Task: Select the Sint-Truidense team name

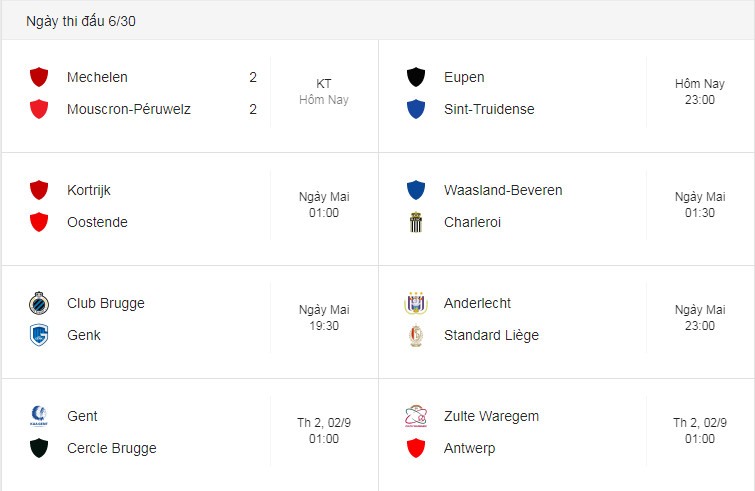Action: coord(489,109)
